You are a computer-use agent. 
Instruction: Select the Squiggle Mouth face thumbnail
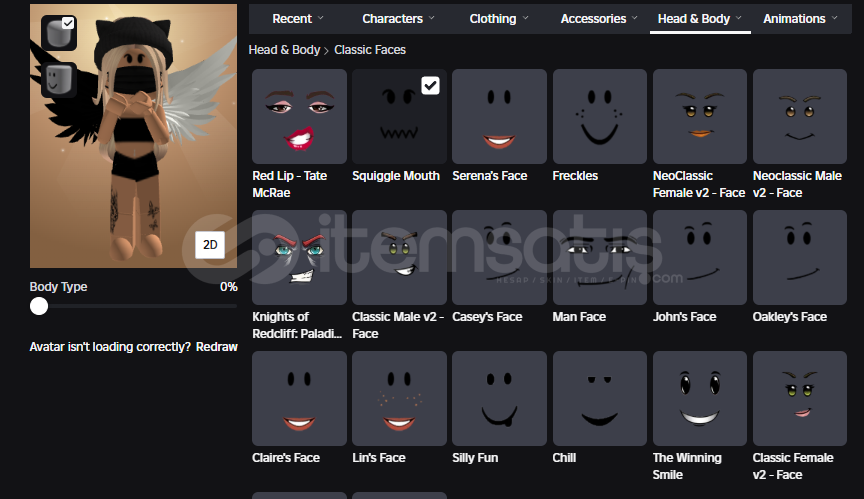[399, 116]
